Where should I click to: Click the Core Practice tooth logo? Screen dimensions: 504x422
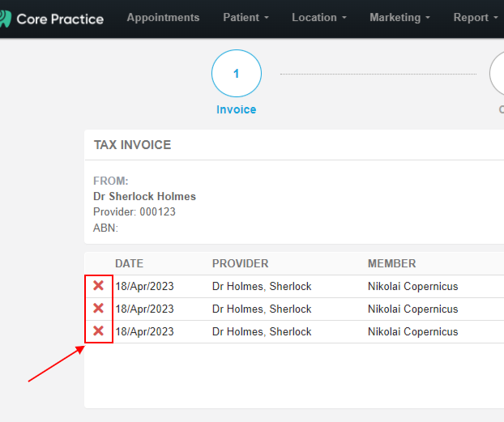coord(6,19)
